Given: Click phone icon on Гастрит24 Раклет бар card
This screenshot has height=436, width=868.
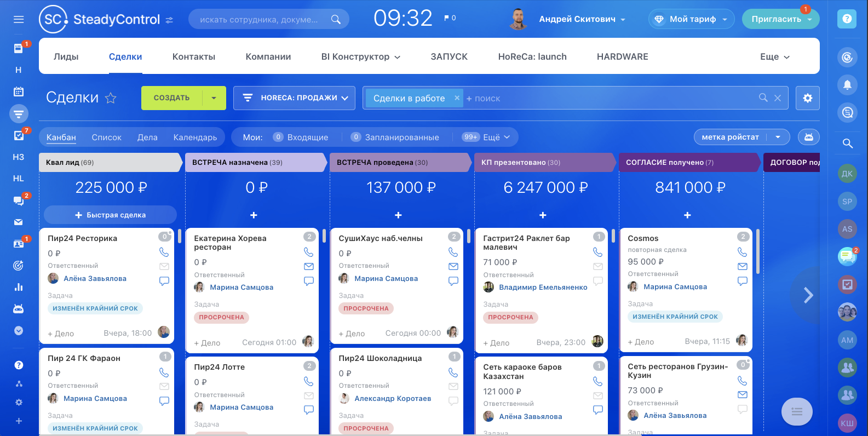Looking at the screenshot, I should (597, 252).
